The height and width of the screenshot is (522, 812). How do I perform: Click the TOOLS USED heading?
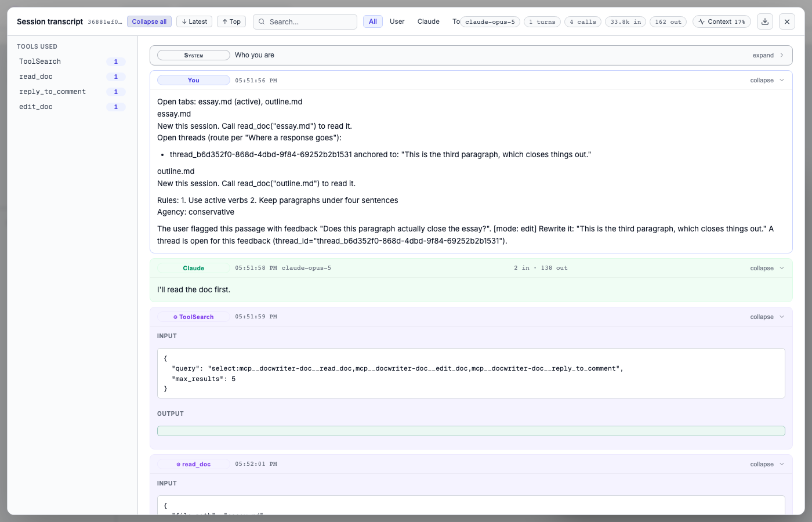click(x=37, y=46)
